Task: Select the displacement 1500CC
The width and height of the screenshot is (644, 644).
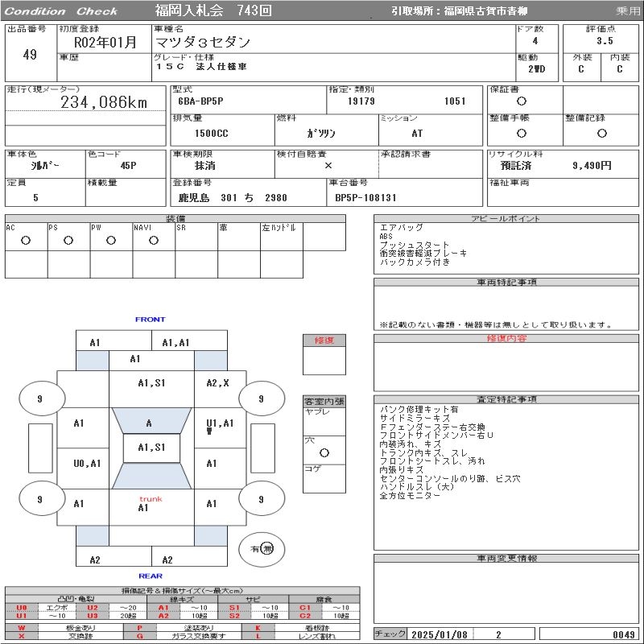Action: 212,133
